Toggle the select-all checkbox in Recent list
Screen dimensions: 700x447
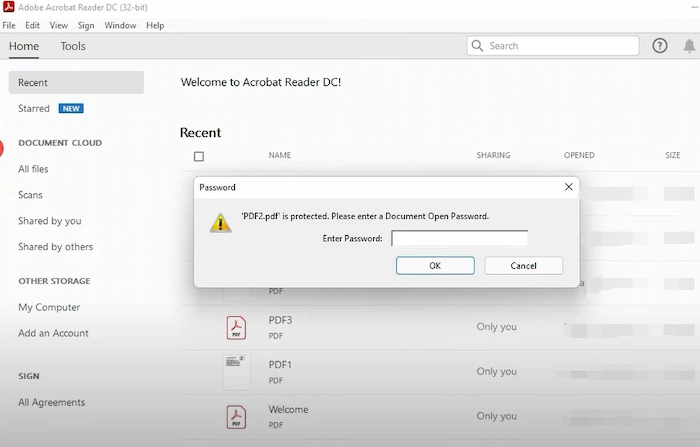coord(199,156)
